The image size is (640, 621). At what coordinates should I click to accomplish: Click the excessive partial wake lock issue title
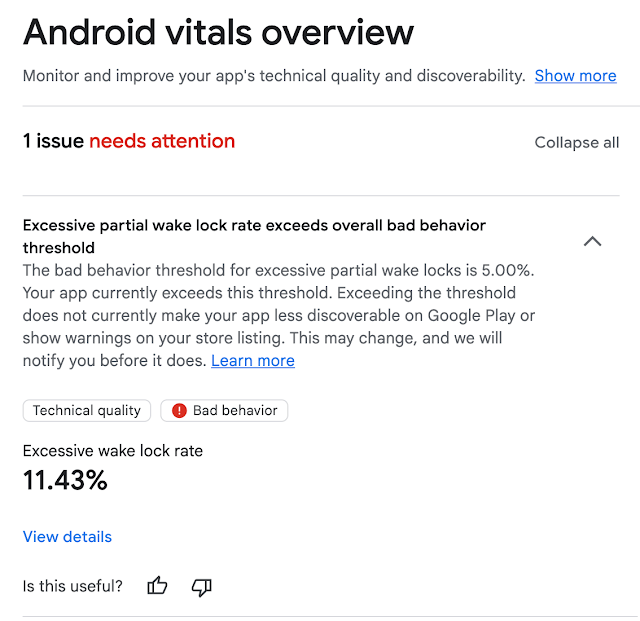[x=254, y=225]
